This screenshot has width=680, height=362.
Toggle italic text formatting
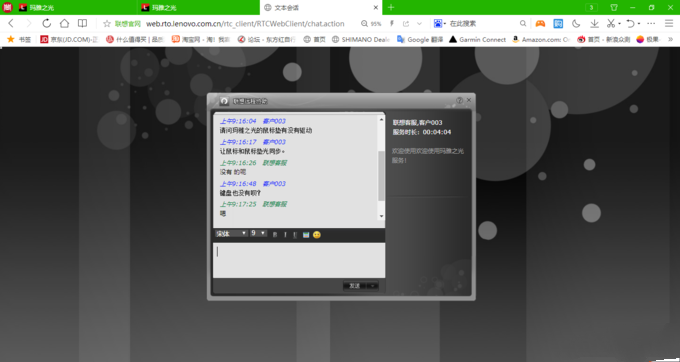pos(285,235)
